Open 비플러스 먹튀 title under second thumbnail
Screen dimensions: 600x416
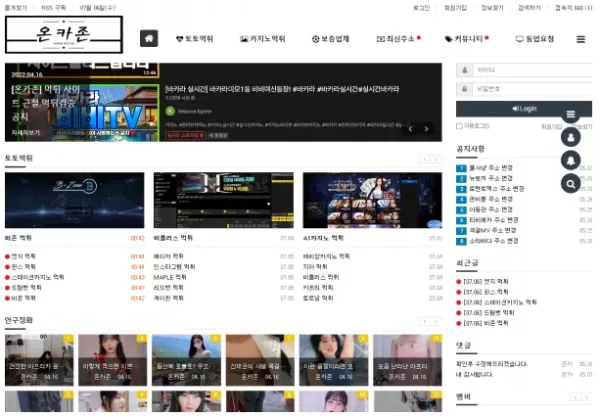coord(173,238)
